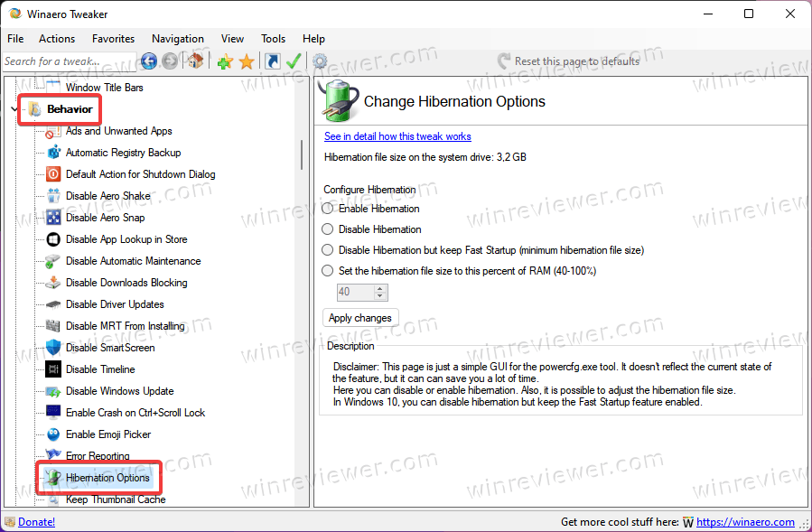The height and width of the screenshot is (532, 812).
Task: Select the Behavior category in the tree
Action: [70, 109]
